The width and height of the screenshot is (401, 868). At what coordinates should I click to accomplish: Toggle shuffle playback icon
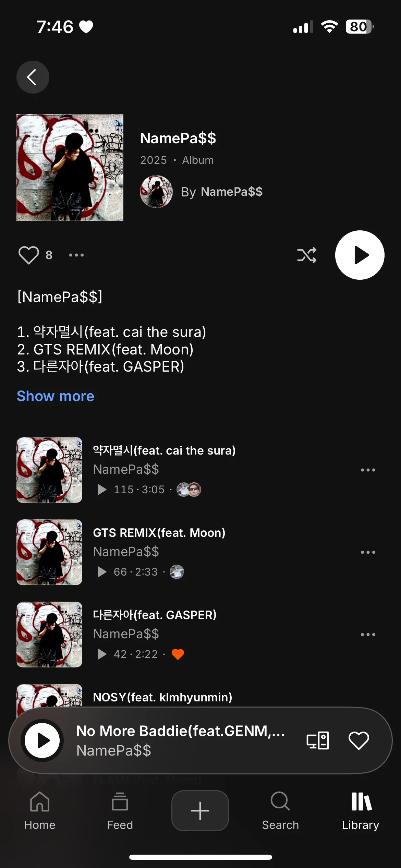(x=307, y=255)
